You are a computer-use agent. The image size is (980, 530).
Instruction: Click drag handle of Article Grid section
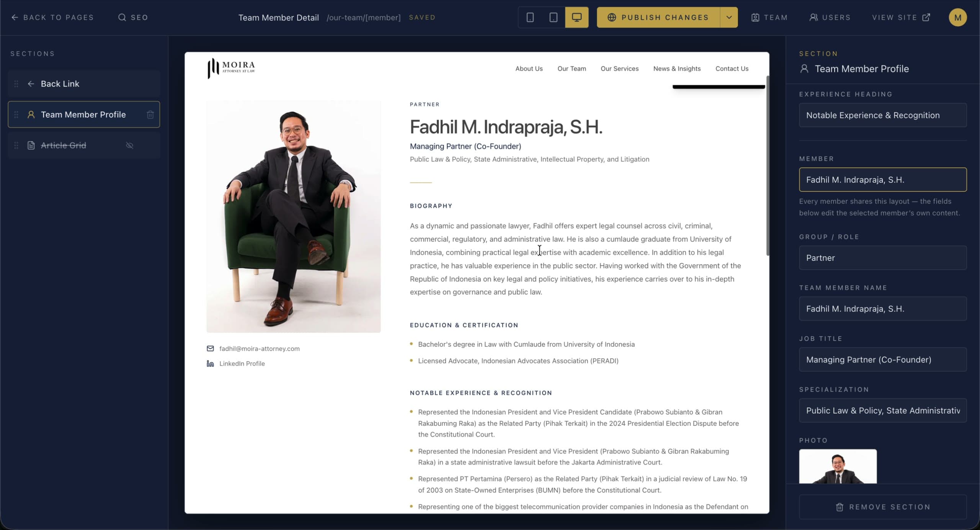[16, 146]
